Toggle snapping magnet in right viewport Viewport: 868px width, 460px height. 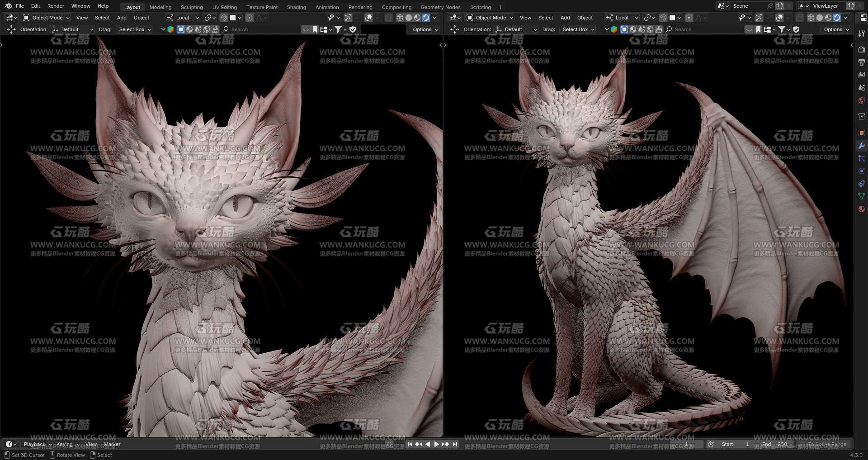pos(663,18)
